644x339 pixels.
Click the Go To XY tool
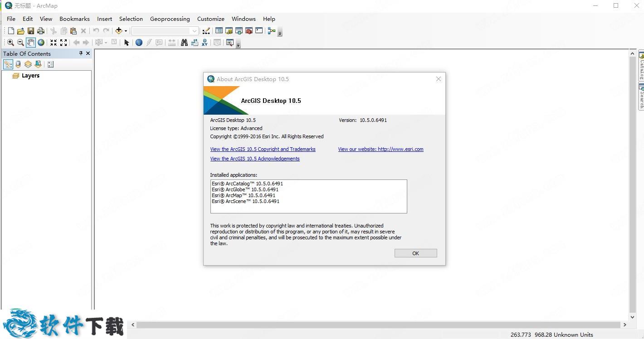(205, 43)
